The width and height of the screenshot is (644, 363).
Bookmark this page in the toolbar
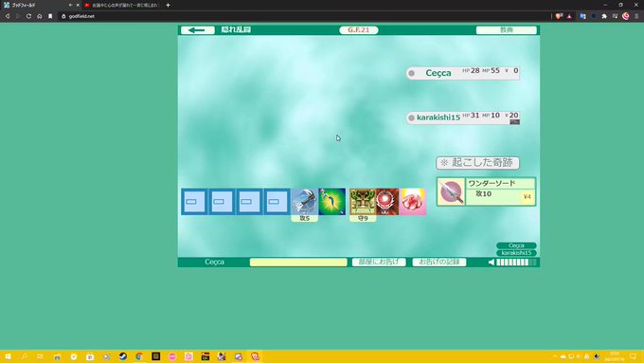pyautogui.click(x=50, y=16)
